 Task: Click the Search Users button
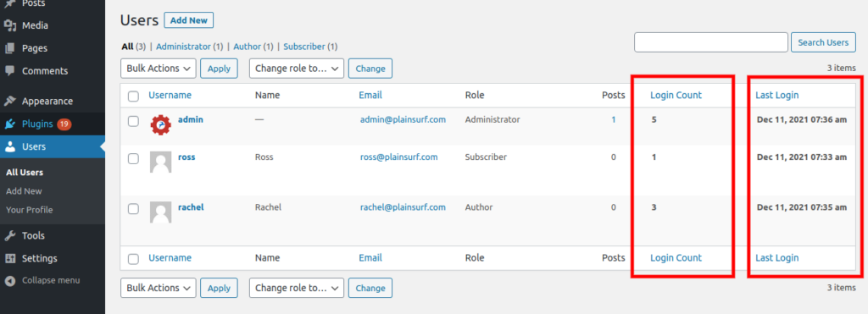point(823,42)
